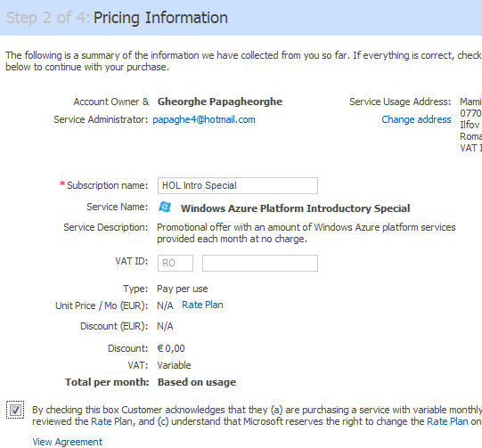Click Rate Plan link after 'change the'
482x448 pixels.
click(x=447, y=421)
